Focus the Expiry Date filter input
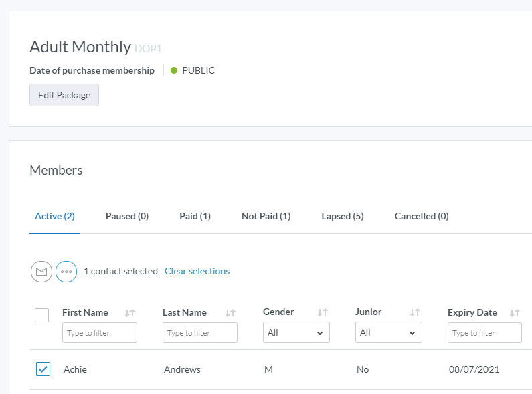Viewport: 532px width, 394px height. click(485, 332)
